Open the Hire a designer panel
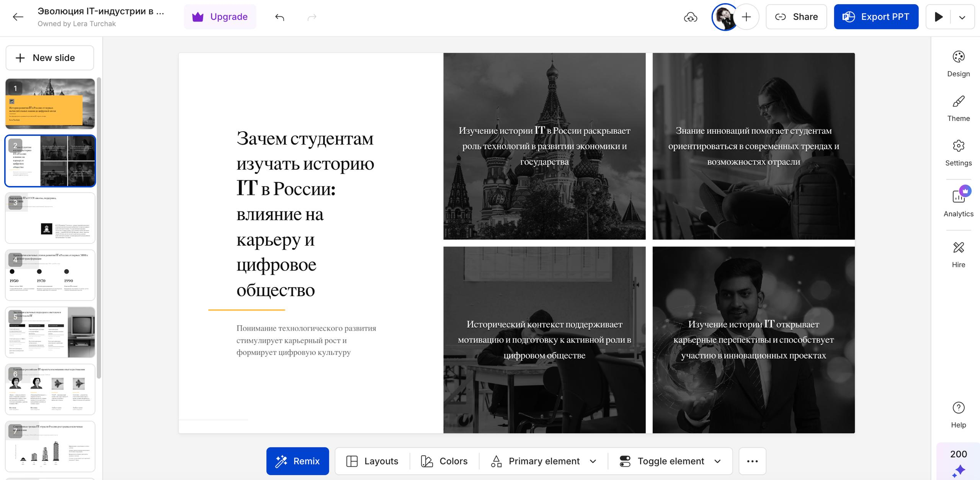The height and width of the screenshot is (480, 980). pos(958,253)
